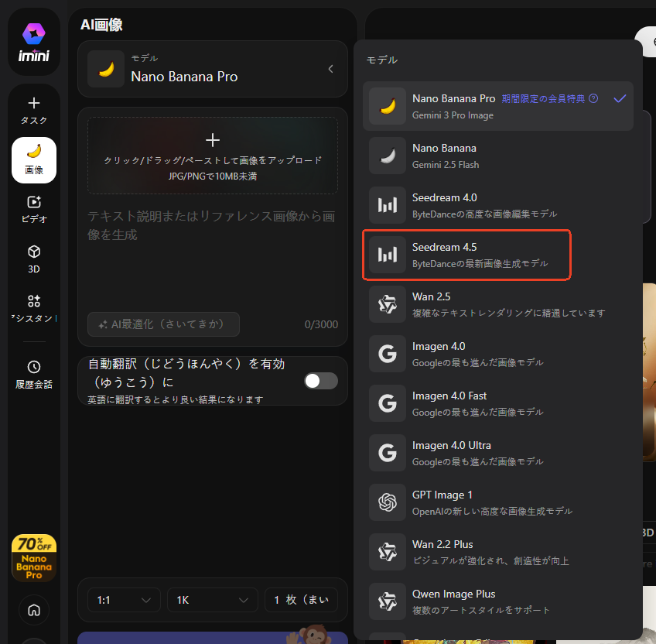
Task: Choose Seedream 4.5 from model list
Action: point(467,255)
